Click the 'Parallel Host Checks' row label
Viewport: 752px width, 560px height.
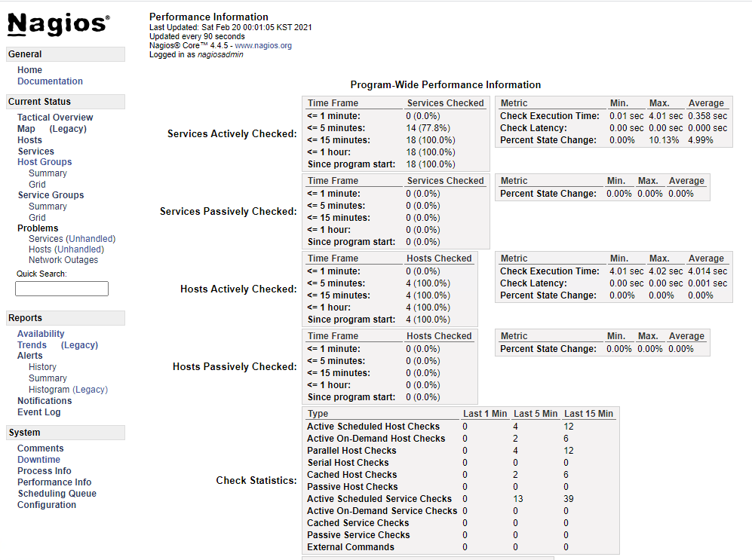[x=351, y=451]
